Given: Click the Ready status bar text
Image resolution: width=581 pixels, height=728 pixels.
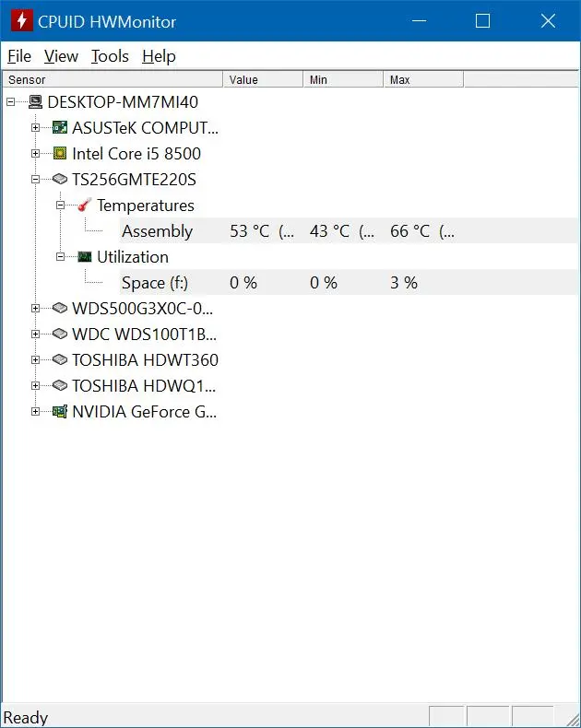Looking at the screenshot, I should (26, 717).
